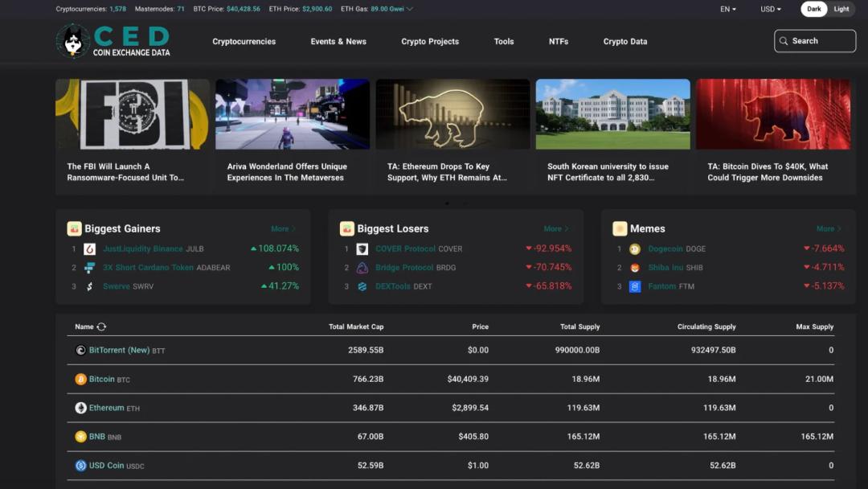Click Bitcoin max supply 21.00M
868x489 pixels.
tap(819, 380)
